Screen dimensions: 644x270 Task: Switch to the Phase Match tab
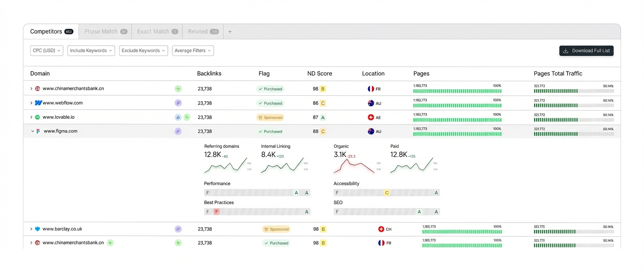(105, 32)
